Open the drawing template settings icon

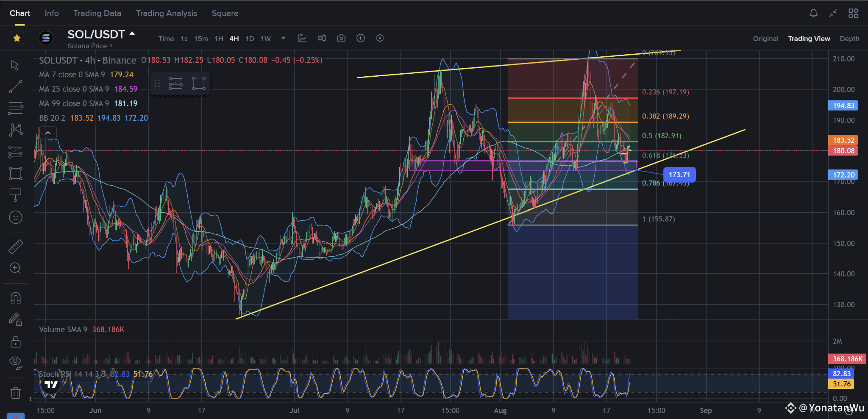pyautogui.click(x=175, y=83)
